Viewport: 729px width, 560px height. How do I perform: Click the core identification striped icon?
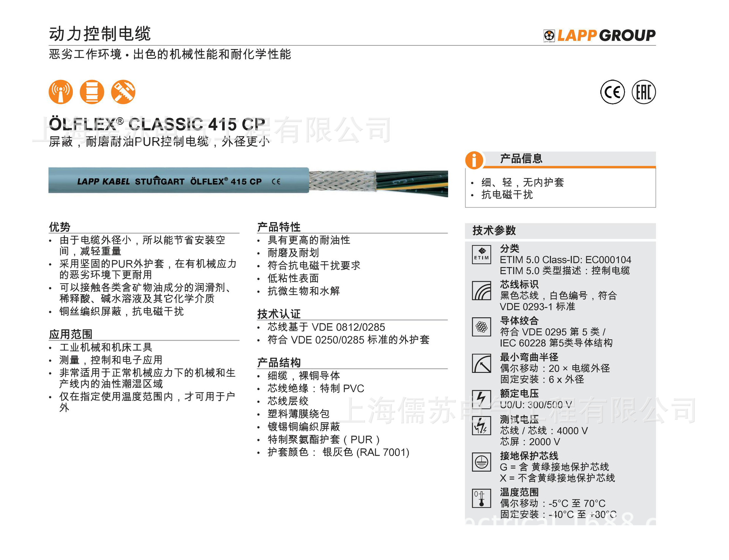coord(481,291)
